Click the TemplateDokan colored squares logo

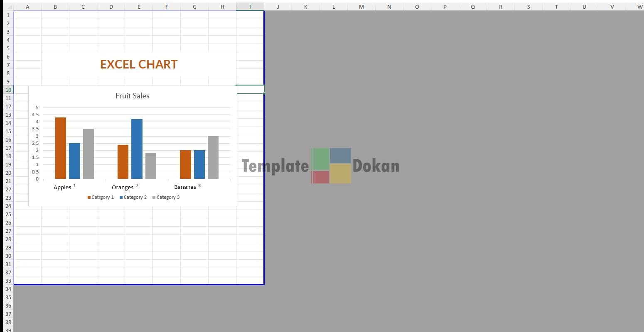point(331,166)
